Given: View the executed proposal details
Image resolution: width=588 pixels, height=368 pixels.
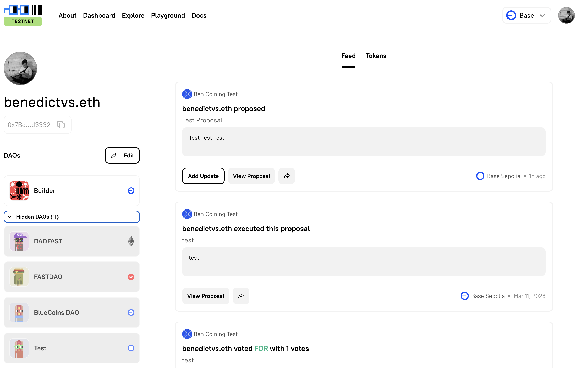Looking at the screenshot, I should [x=205, y=296].
